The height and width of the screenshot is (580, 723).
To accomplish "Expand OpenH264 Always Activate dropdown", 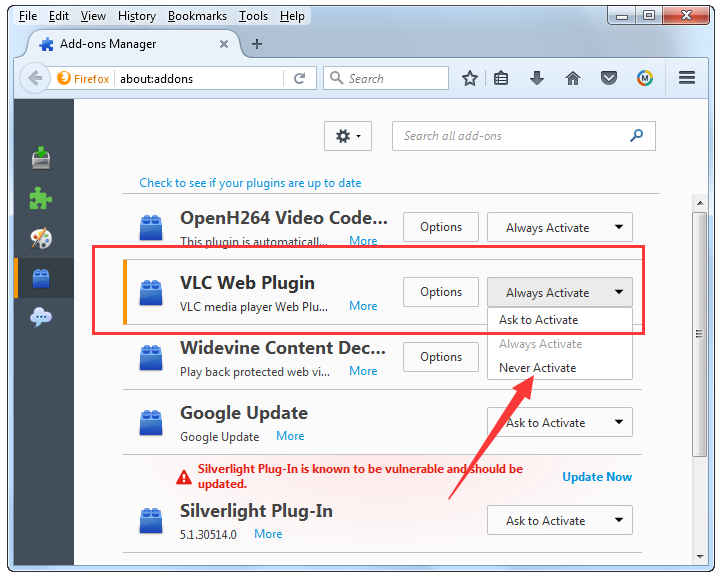I will click(560, 227).
